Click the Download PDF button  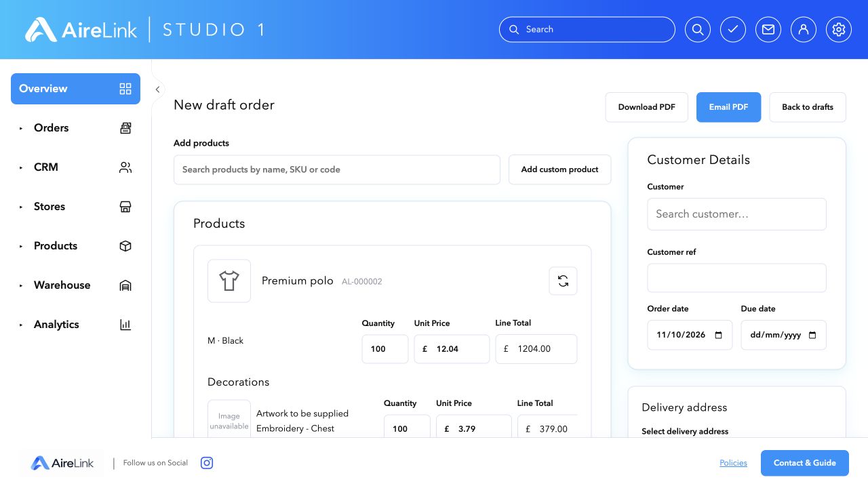(646, 107)
